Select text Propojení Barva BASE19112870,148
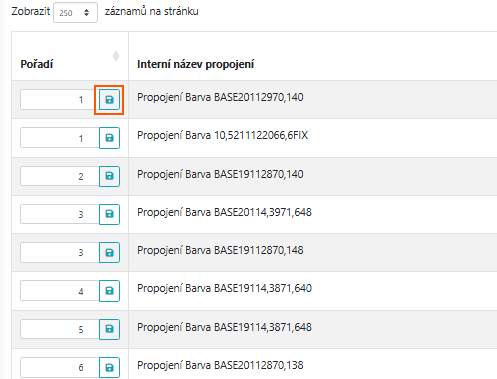Image resolution: width=497 pixels, height=379 pixels. [x=220, y=250]
